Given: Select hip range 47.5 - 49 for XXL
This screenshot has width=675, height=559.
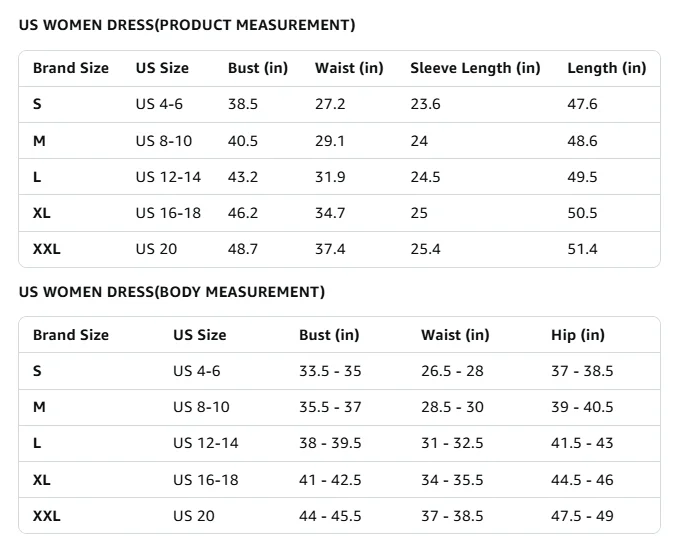Looking at the screenshot, I should tap(582, 516).
